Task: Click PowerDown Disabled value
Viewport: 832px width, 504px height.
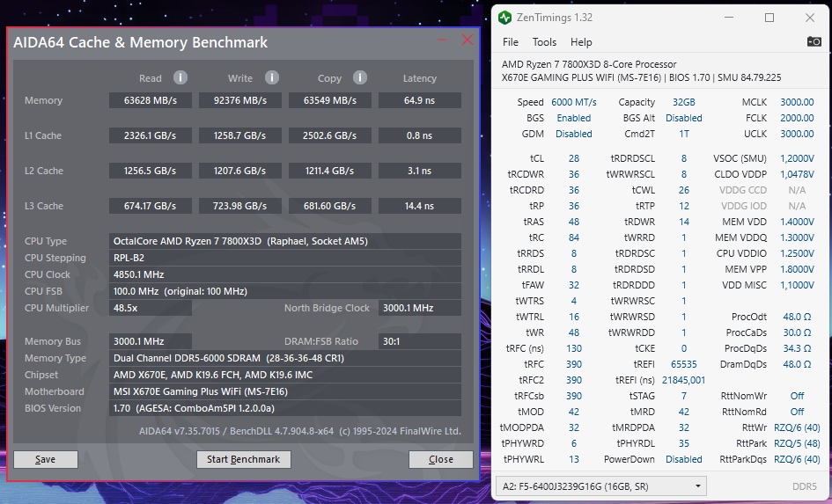Action: (x=683, y=459)
